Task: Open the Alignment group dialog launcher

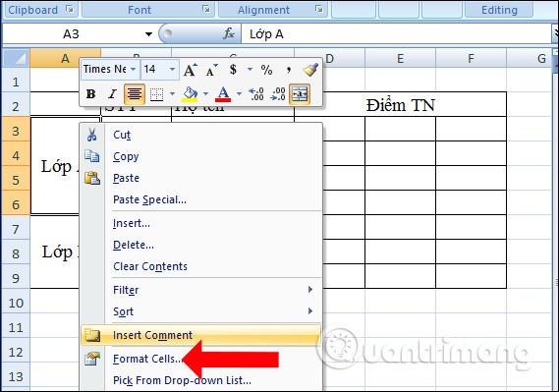Action: click(319, 9)
